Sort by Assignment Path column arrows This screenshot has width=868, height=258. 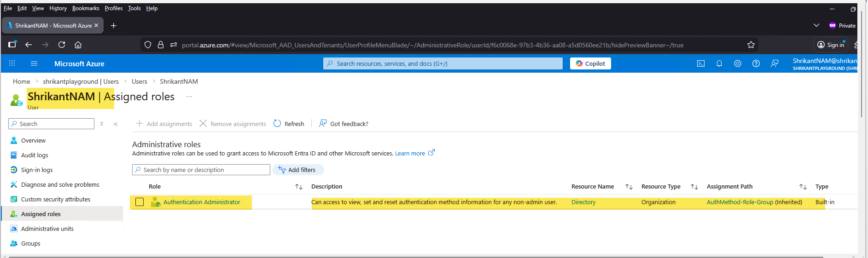tap(803, 186)
